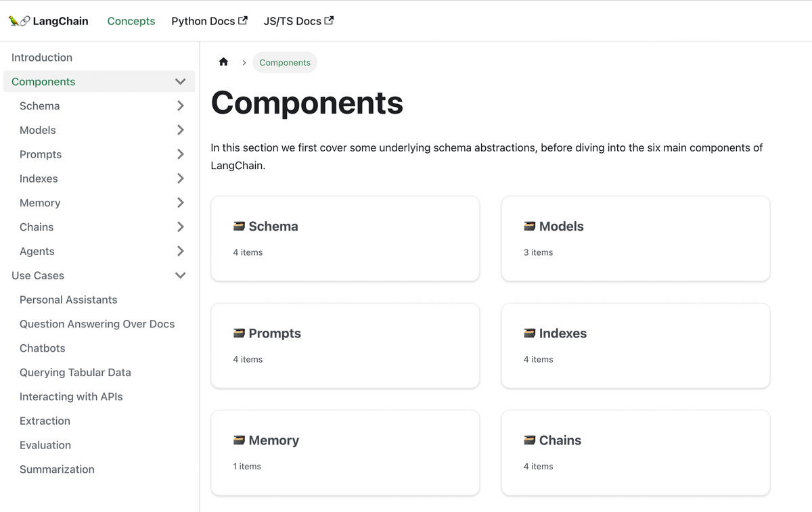Image resolution: width=812 pixels, height=512 pixels.
Task: Open the Python Docs external link
Action: pos(209,21)
